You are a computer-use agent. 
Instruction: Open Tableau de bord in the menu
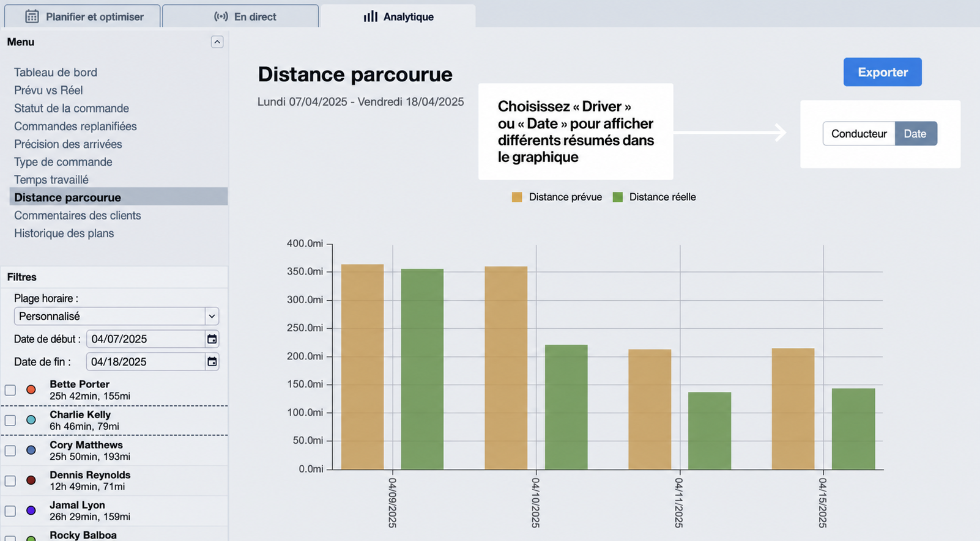point(56,72)
